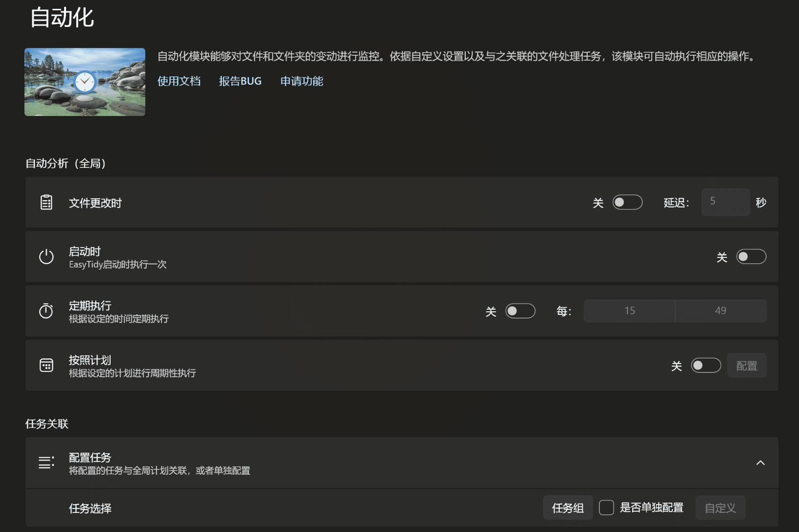
Task: Turn on the 启动时 switch
Action: pos(752,256)
